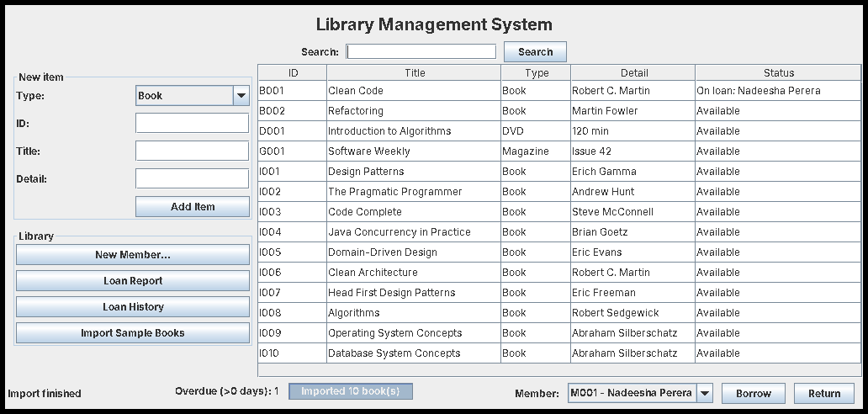Open the Member combo box M001 - Nadeesha Perera
Screen dimensions: 868x414
point(640,393)
